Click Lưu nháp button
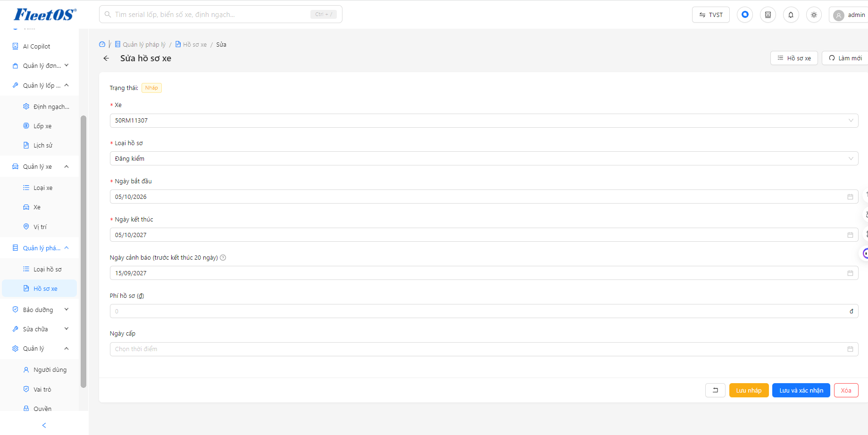 coord(749,390)
